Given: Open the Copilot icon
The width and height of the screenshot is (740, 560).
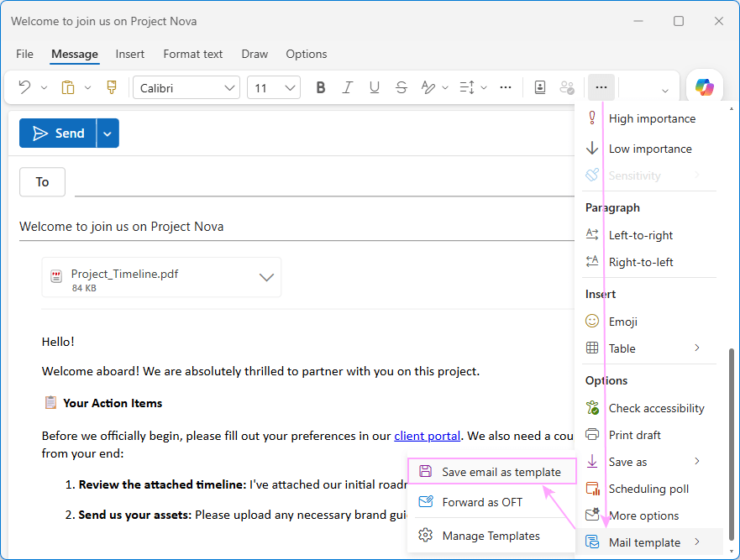Looking at the screenshot, I should point(704,88).
